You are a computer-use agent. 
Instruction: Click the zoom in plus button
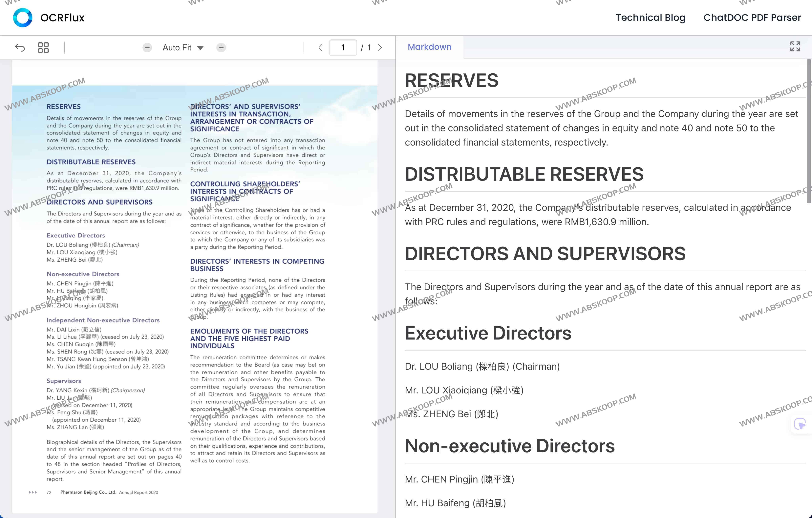pos(221,48)
